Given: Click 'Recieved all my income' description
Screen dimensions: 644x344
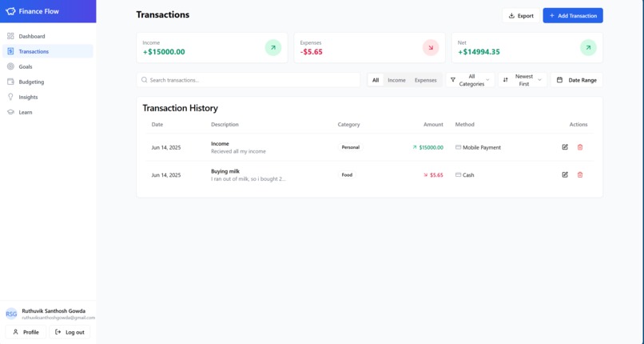Looking at the screenshot, I should pos(238,152).
